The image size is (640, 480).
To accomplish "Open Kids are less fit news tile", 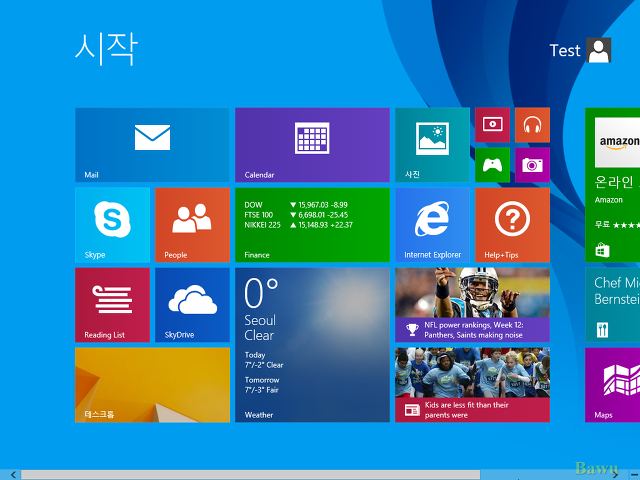I will (472, 385).
